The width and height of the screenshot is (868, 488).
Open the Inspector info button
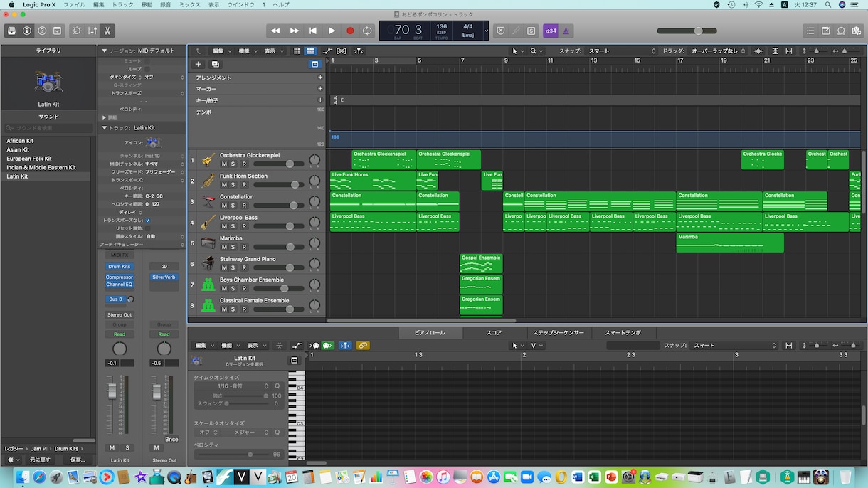27,31
